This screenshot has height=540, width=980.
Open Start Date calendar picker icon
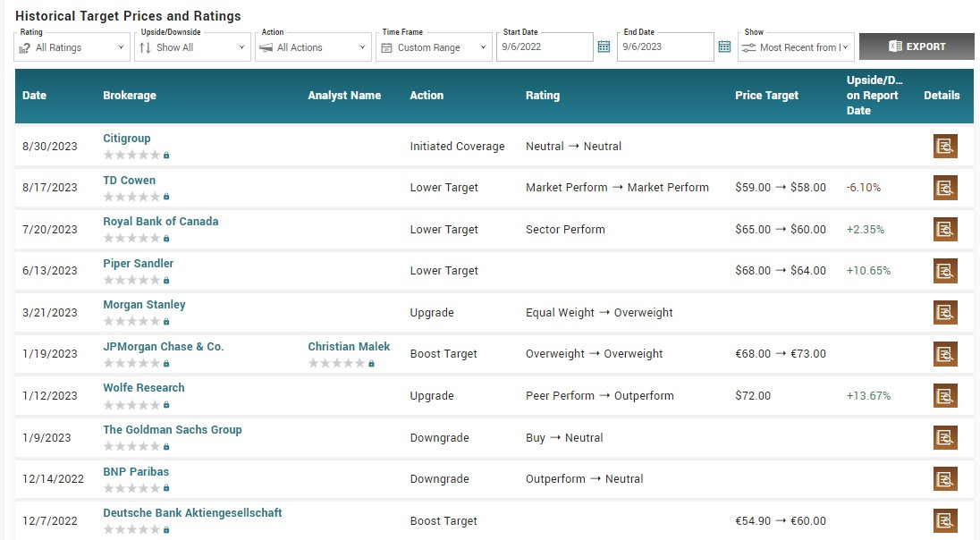tap(604, 47)
